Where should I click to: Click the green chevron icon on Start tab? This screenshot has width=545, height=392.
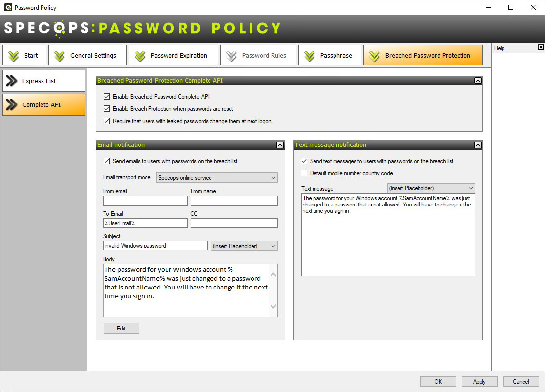(14, 56)
